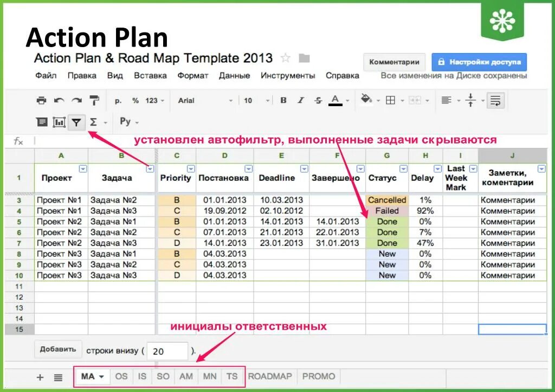Viewport: 555px width, 392px height.
Task: Switch to the TS sheet tab
Action: point(232,376)
